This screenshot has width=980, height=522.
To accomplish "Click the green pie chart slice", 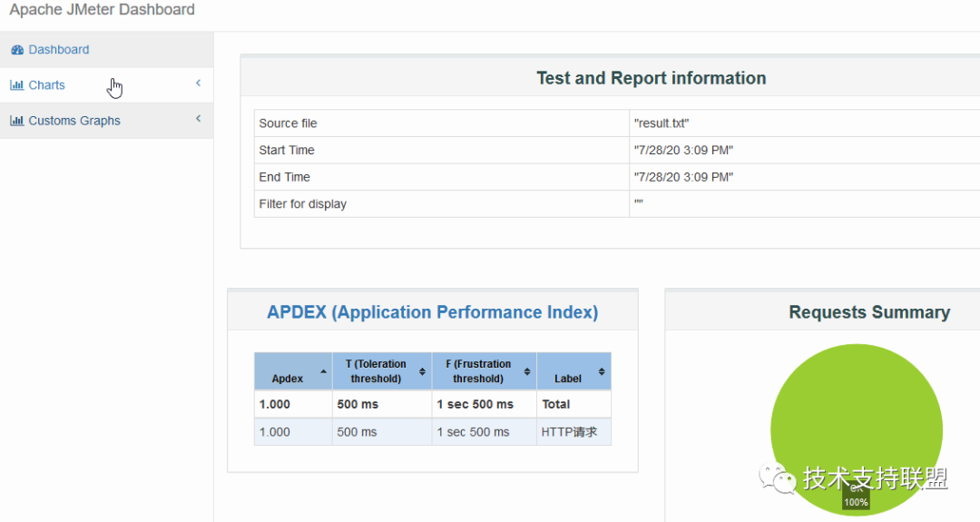I will point(857,412).
